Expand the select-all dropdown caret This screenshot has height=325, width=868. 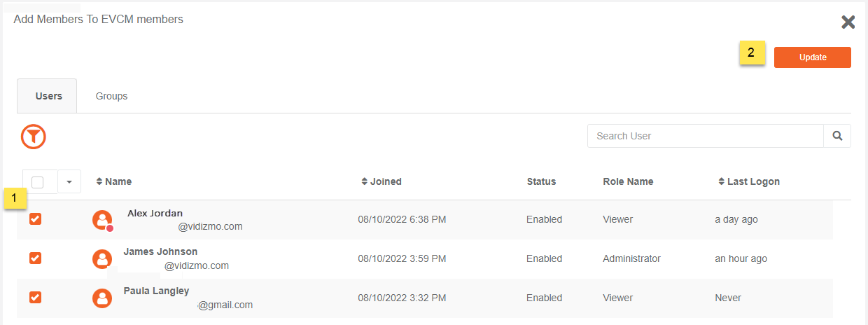pos(69,182)
